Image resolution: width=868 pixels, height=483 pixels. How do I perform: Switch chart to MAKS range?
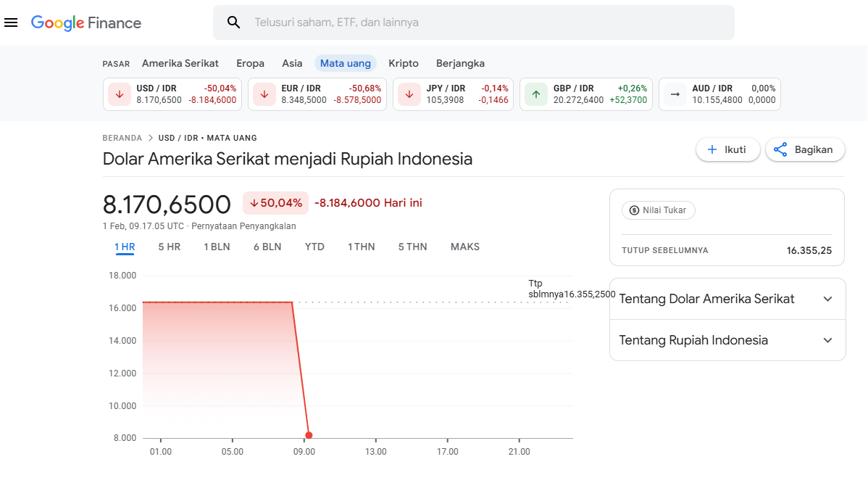[x=465, y=247]
